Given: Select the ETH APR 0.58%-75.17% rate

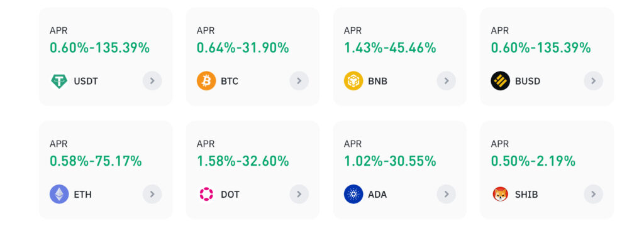Looking at the screenshot, I should pyautogui.click(x=96, y=161).
